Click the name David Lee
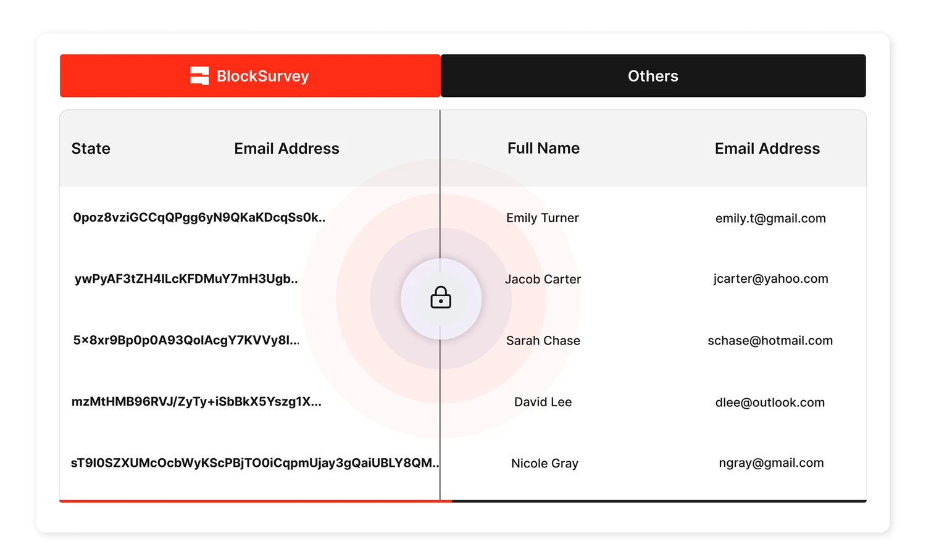Image resolution: width=926 pixels, height=560 pixels. [543, 402]
